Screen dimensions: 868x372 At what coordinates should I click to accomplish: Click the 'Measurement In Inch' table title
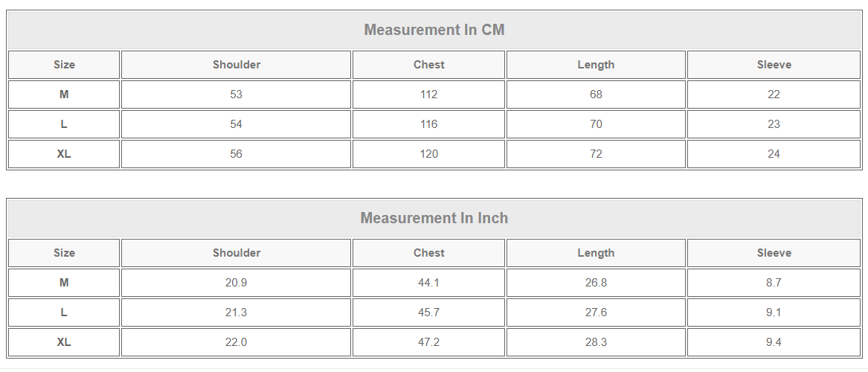pyautogui.click(x=434, y=218)
